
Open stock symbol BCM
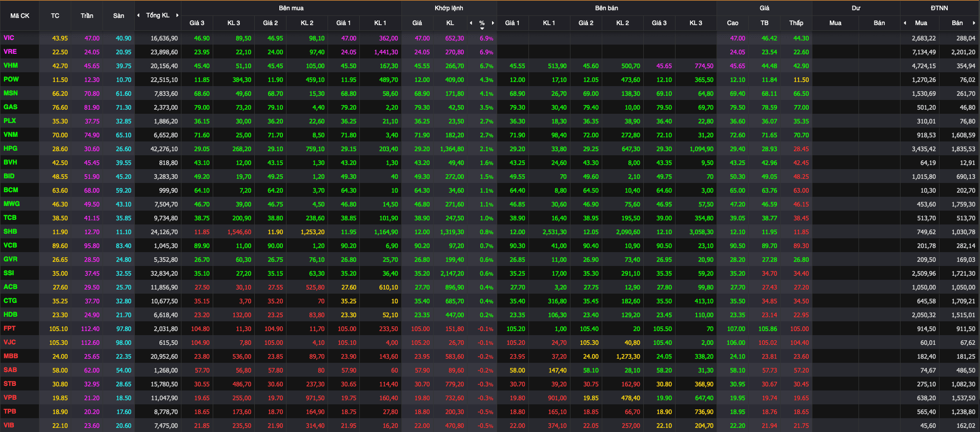point(11,190)
